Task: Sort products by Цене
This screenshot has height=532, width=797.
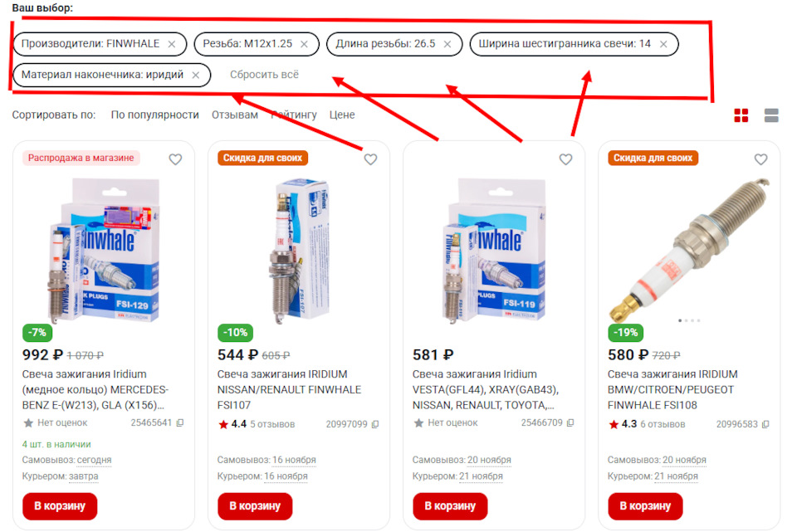Action: pyautogui.click(x=342, y=115)
